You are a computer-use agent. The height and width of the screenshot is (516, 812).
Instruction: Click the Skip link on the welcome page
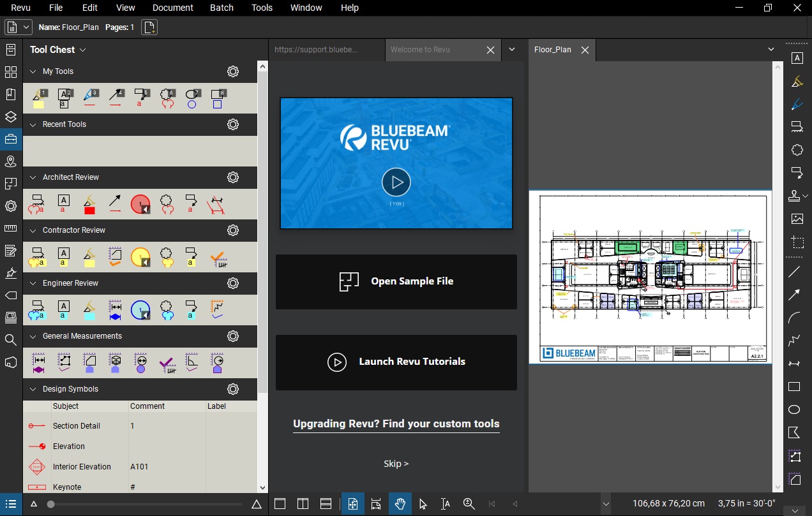click(396, 464)
